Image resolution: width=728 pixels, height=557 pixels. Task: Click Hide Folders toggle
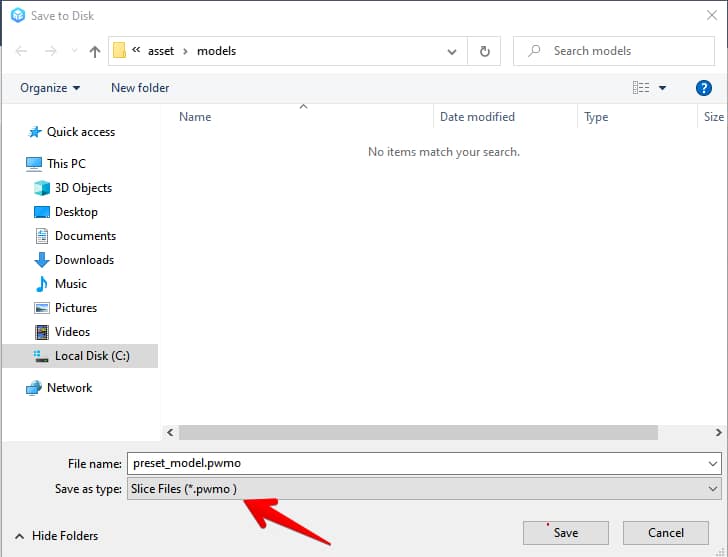[57, 536]
